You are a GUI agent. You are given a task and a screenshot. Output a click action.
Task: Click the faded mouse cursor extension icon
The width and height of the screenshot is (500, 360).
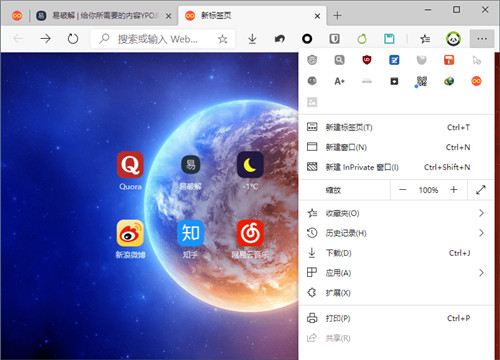click(x=477, y=60)
